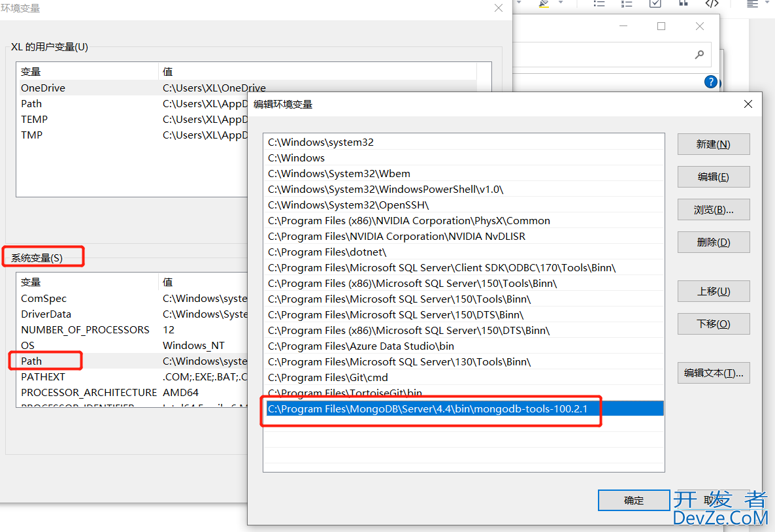Select the C:\Windows\System32\OpenSSH\ entry
775x532 pixels.
(463, 205)
